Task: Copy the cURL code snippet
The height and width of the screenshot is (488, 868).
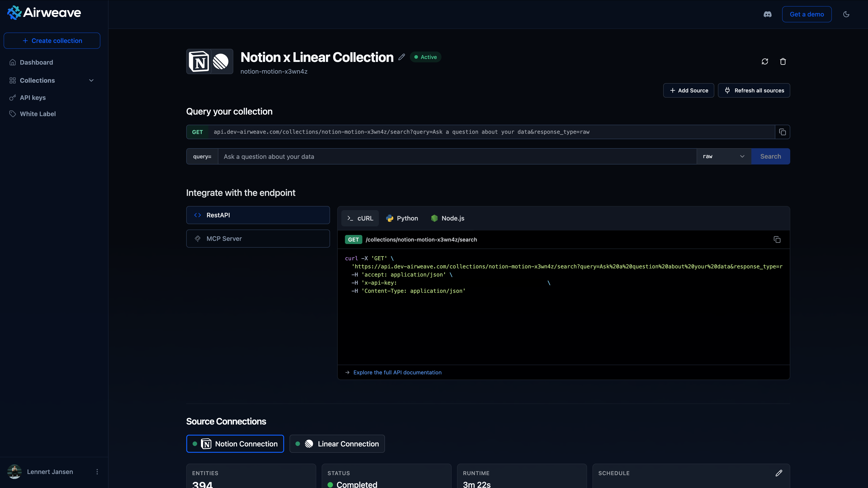Action: coord(777,239)
